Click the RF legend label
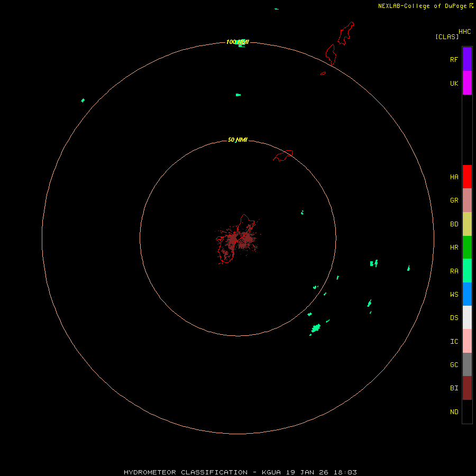 click(454, 59)
